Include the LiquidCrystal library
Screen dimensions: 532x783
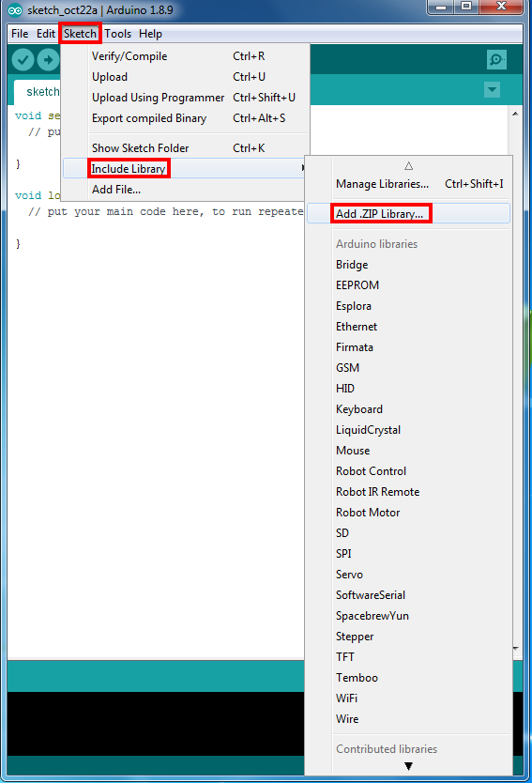pos(408,430)
